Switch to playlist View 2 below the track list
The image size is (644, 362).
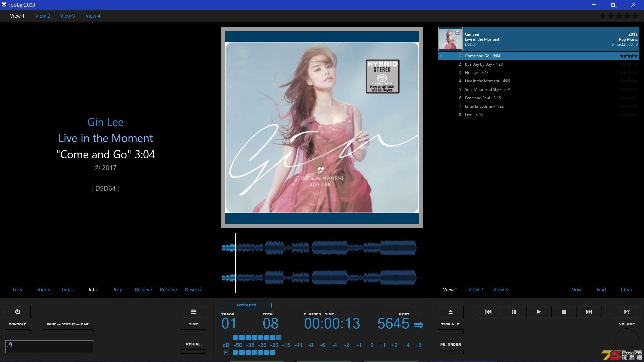point(476,289)
